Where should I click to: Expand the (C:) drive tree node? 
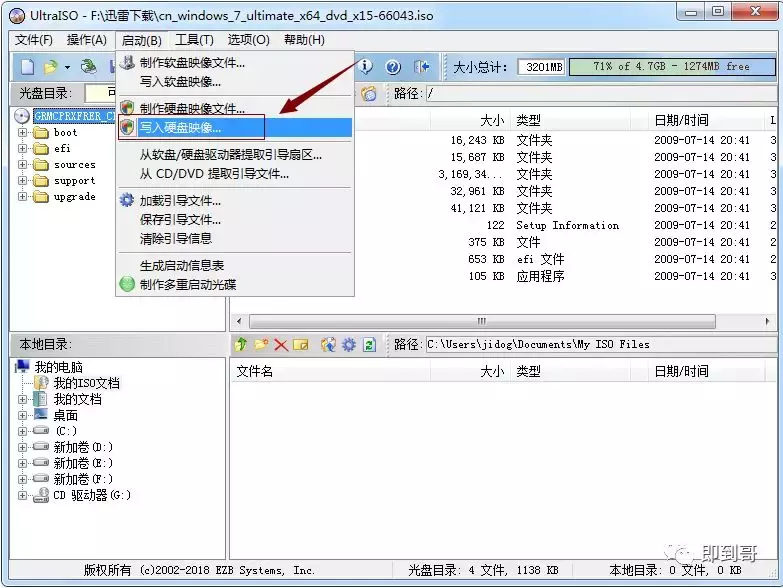[22, 431]
